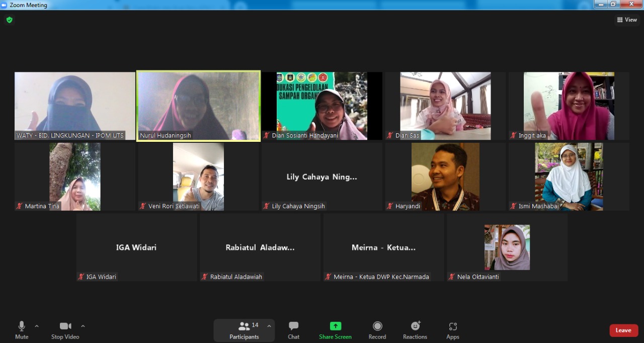
Task: Open the View layout menu
Action: click(627, 20)
